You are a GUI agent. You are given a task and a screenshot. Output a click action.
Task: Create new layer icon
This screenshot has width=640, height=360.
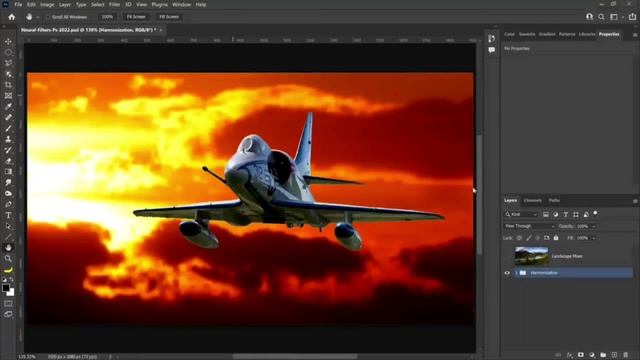pyautogui.click(x=614, y=355)
